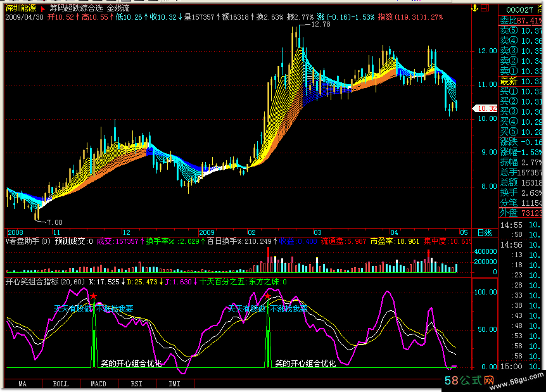Open the RSI indicator tab
The width and height of the screenshot is (546, 392).
pyautogui.click(x=136, y=384)
